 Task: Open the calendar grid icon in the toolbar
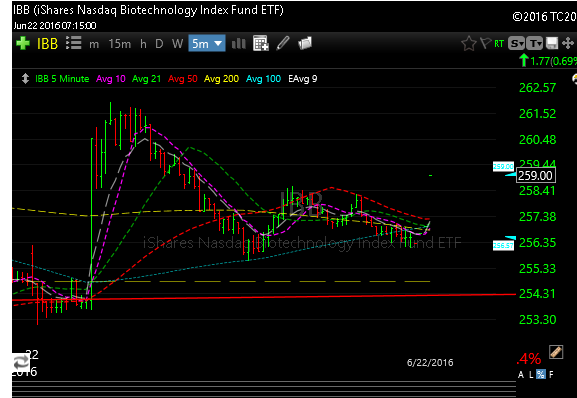click(261, 43)
